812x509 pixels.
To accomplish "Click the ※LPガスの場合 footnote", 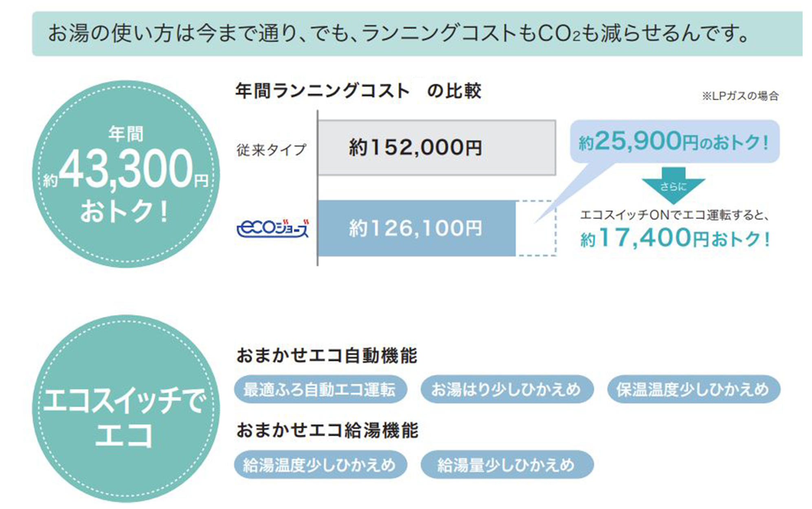I will click(x=740, y=96).
